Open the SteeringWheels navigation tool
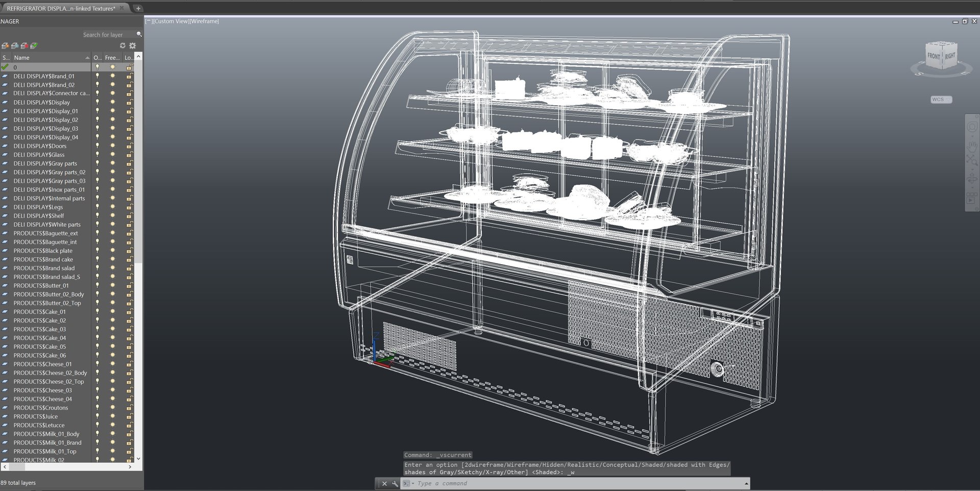Image resolution: width=980 pixels, height=491 pixels. [972, 127]
